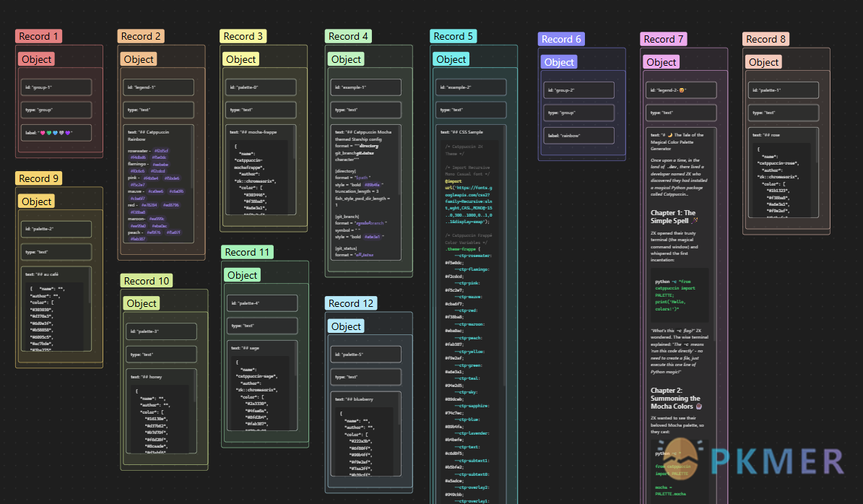
Task: Select the Record 2 group label
Action: coord(141,36)
